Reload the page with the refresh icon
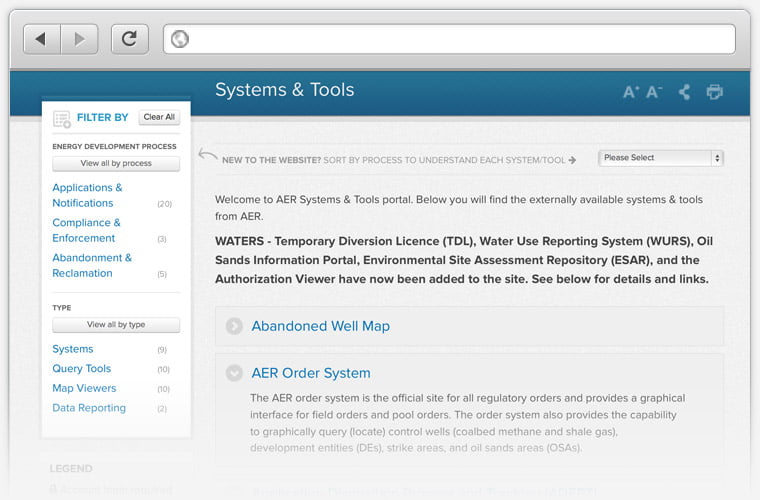The width and height of the screenshot is (760, 500). 129,39
